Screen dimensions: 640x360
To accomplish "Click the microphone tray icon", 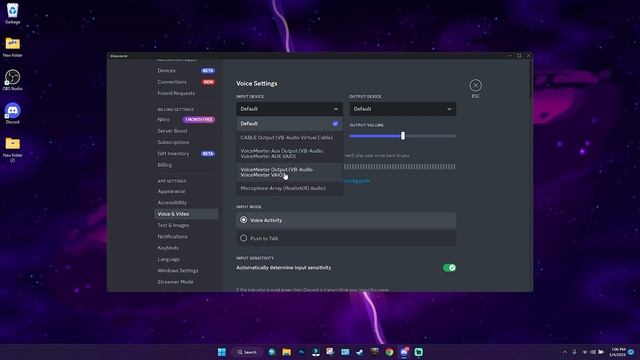I will pos(574,352).
